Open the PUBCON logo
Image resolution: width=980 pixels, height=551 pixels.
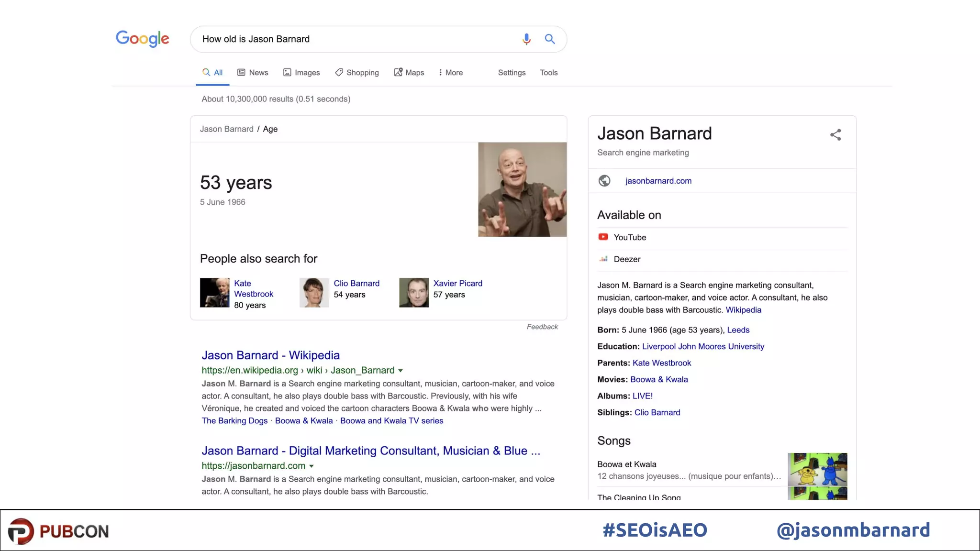point(58,531)
